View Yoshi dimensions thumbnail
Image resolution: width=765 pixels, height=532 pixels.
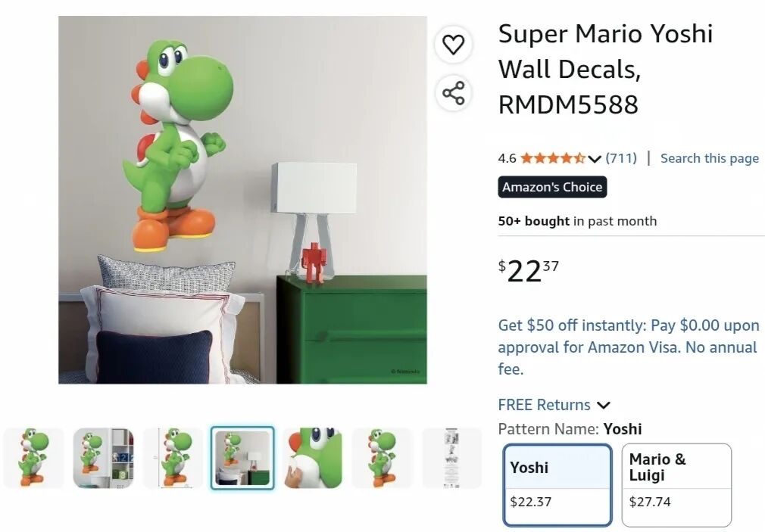click(x=173, y=457)
